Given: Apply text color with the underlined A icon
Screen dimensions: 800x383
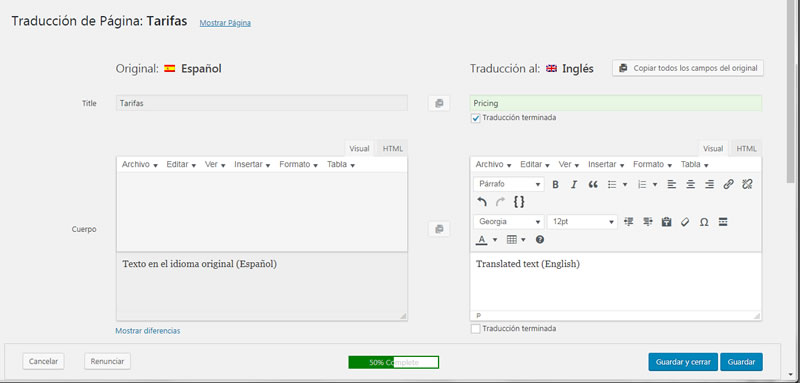Looking at the screenshot, I should (482, 239).
